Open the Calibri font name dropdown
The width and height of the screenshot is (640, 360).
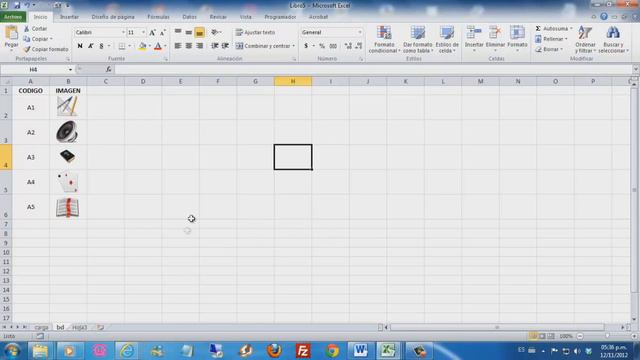click(x=123, y=32)
